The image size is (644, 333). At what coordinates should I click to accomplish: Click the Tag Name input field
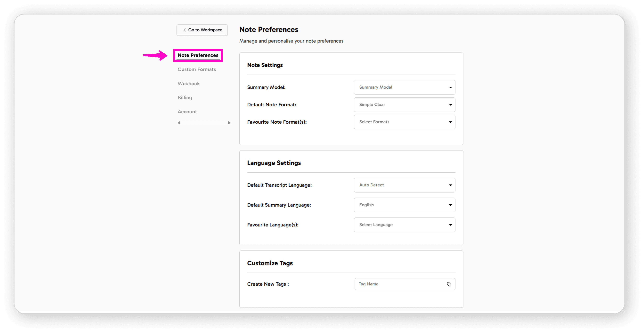pyautogui.click(x=397, y=284)
